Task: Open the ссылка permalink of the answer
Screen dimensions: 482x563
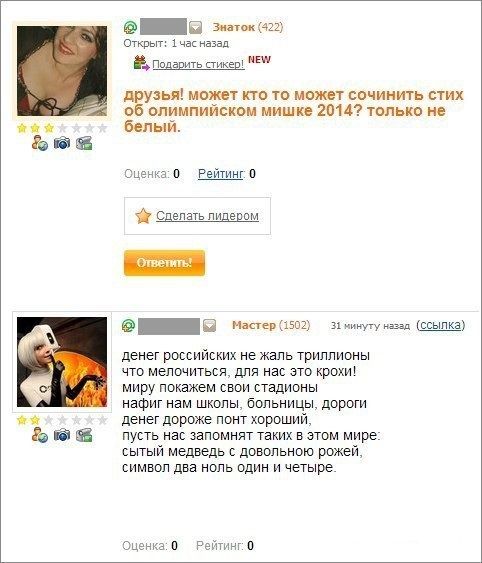Action: click(x=441, y=325)
